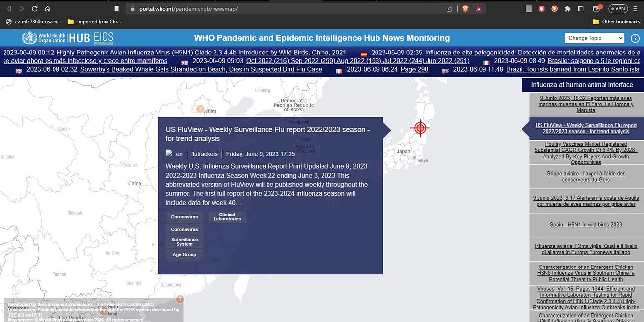Click the 'Age Group' tag
This screenshot has height=322, width=644.
[x=184, y=254]
